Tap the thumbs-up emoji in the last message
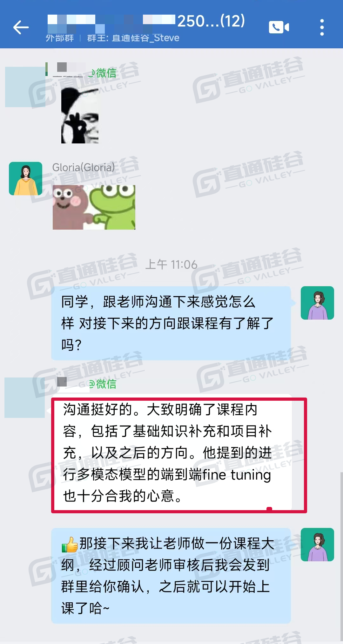Viewport: 343px width, 644px height. 70,544
